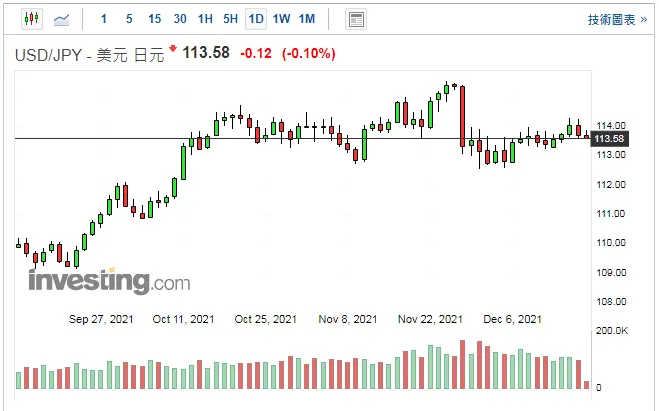Image resolution: width=659 pixels, height=411 pixels.
Task: Click the Oct 11, 2021 date marker
Action: coord(184,319)
